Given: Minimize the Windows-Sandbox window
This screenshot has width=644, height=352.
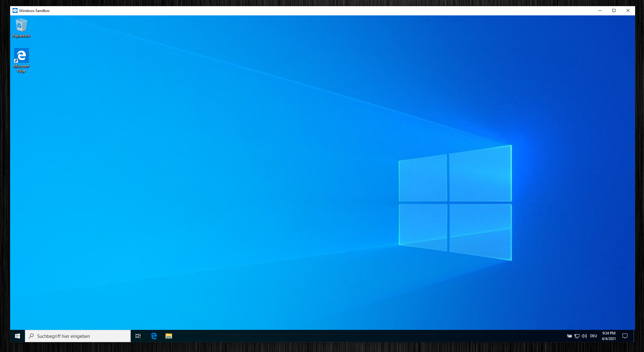Looking at the screenshot, I should tap(600, 10).
